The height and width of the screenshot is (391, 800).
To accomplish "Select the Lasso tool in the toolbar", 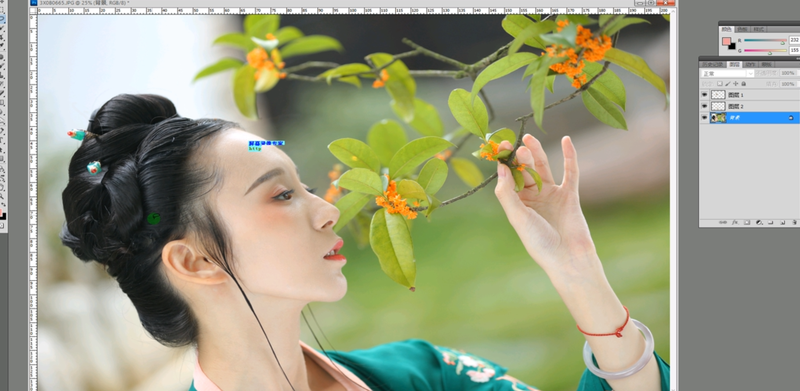I will pos(2,18).
